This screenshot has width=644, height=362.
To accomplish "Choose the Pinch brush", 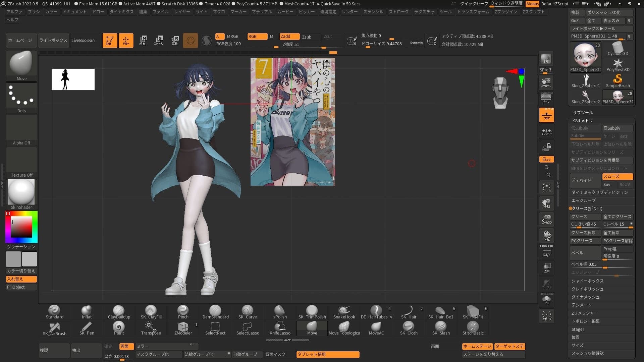I will tap(183, 312).
